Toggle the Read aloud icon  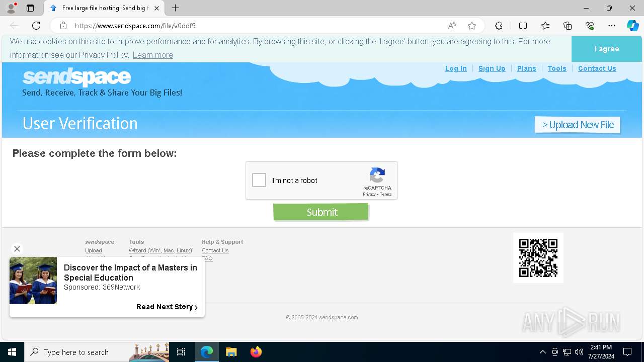(452, 26)
